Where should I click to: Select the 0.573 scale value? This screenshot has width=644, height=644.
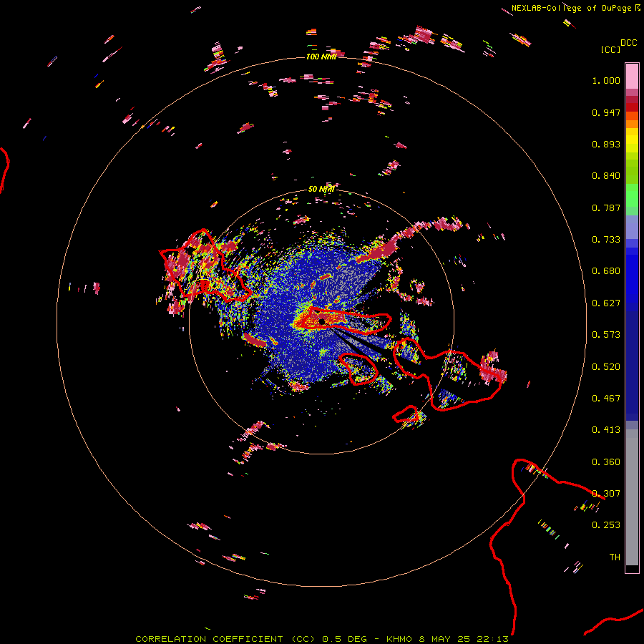(606, 335)
